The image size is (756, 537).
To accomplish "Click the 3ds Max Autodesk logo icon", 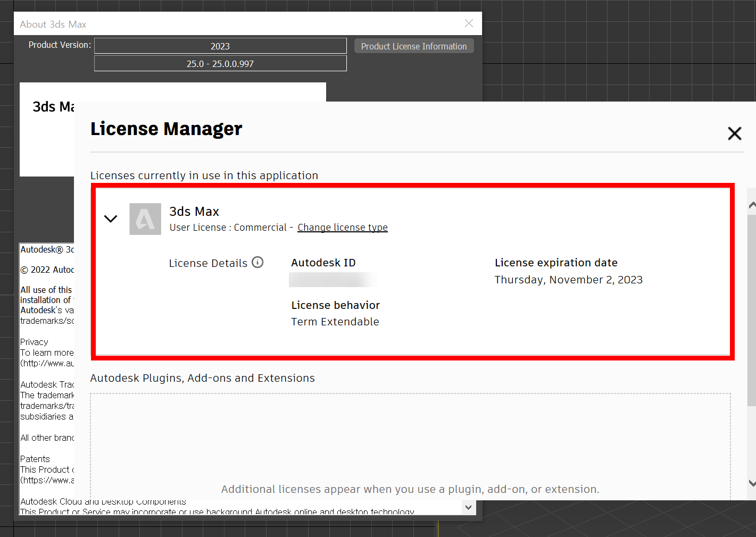I will coord(145,219).
